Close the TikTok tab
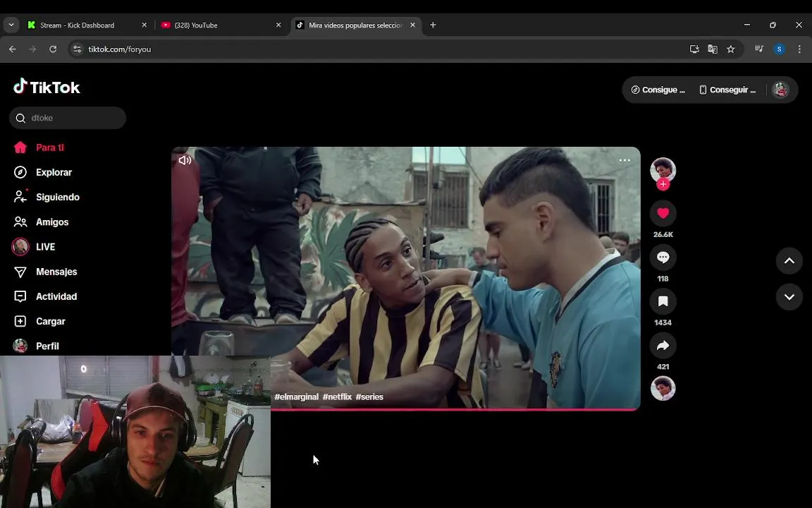The height and width of the screenshot is (508, 812). point(413,25)
